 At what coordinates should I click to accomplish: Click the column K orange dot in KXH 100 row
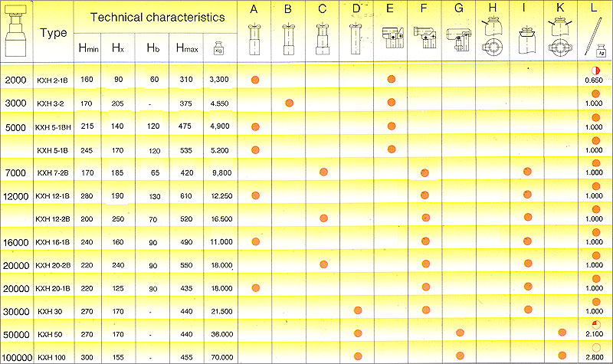(x=562, y=356)
